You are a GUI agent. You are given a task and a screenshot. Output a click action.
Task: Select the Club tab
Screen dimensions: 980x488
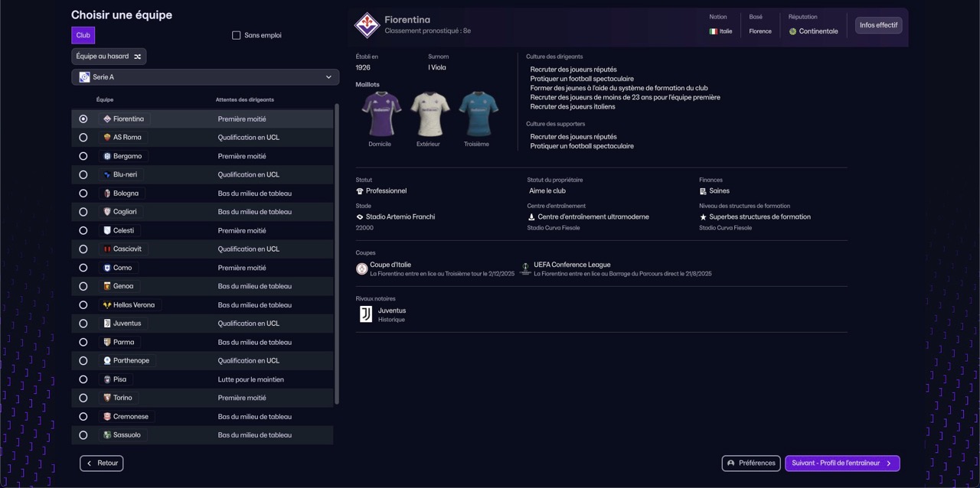click(83, 35)
